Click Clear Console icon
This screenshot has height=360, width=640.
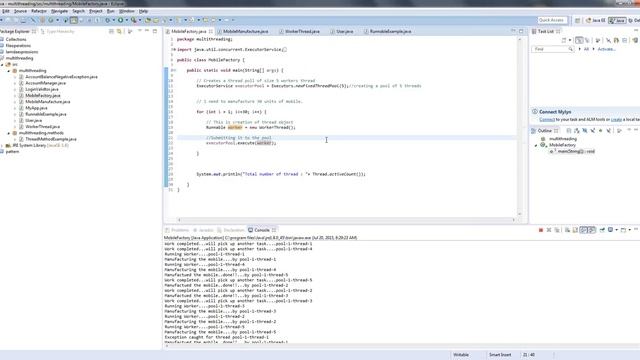[567, 230]
